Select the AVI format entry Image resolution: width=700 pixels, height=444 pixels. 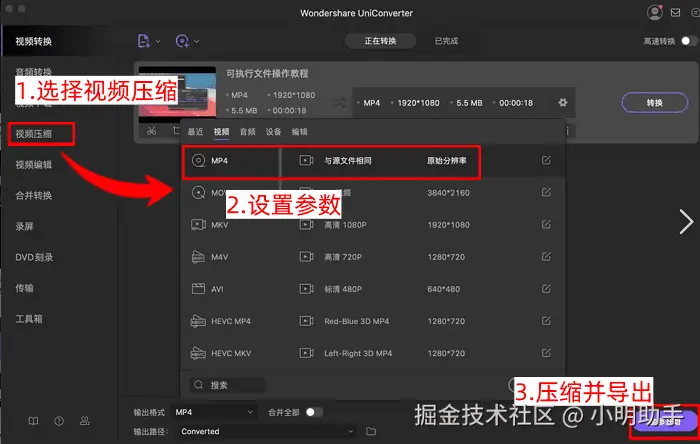pos(231,289)
